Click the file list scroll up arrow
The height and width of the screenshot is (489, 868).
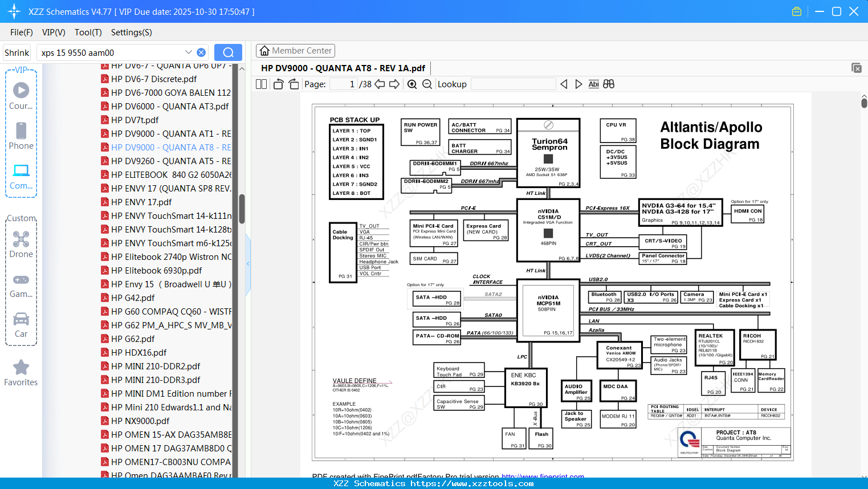pyautogui.click(x=242, y=69)
